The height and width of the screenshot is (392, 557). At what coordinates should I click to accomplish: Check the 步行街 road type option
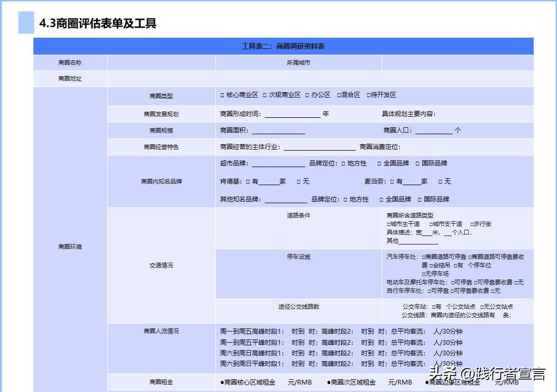click(x=471, y=224)
